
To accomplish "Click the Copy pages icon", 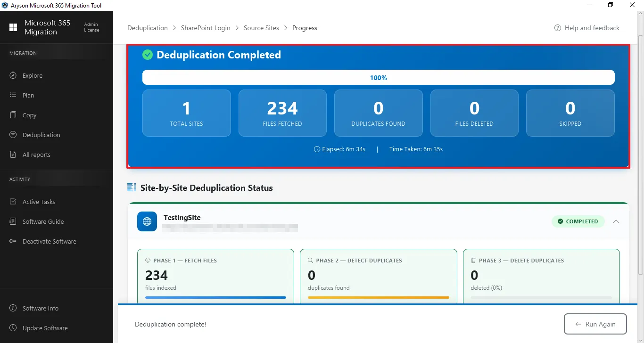I will click(13, 115).
